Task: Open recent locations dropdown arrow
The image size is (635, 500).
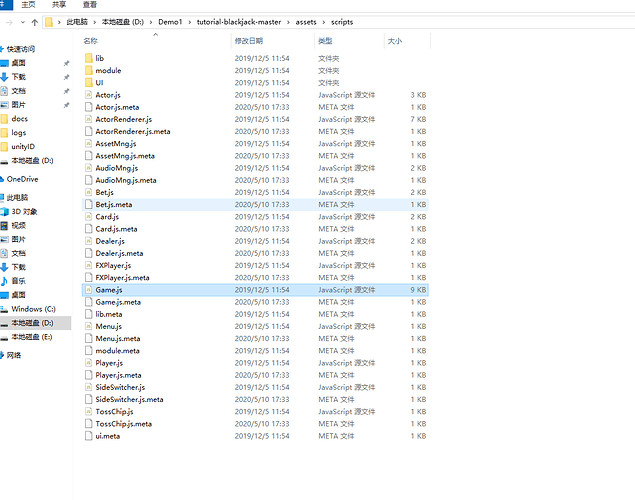Action: [x=23, y=22]
